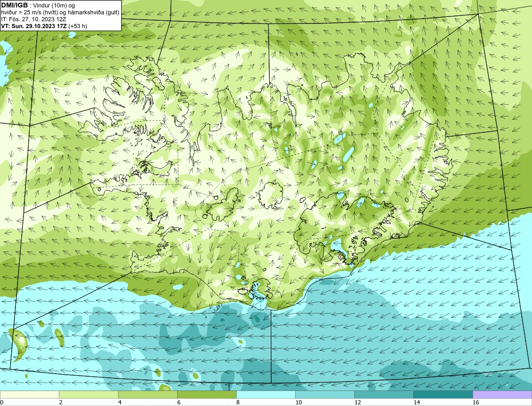Click the aqua 10–12 m/s legend swatch
Viewport: 532px width, 406px height.
tap(325, 394)
